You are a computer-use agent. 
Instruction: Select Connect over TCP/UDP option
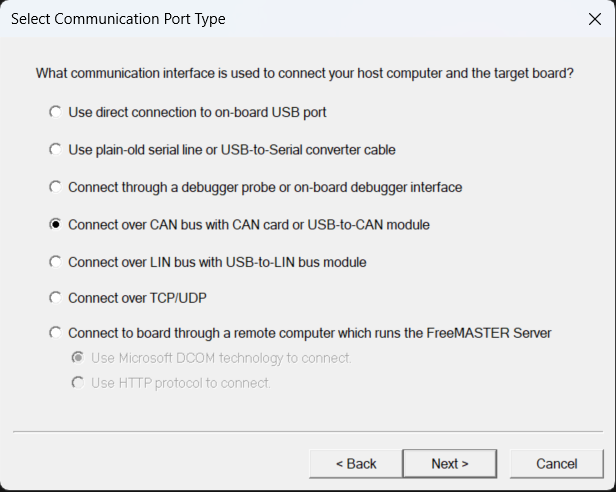coord(55,298)
